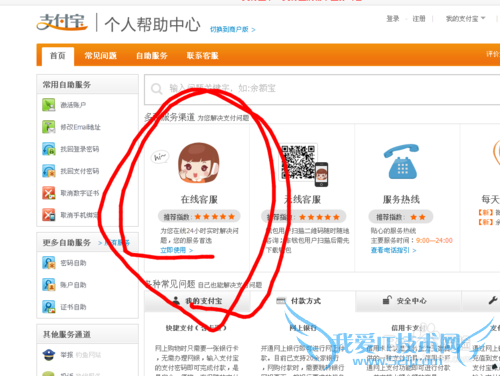
Task: Expand 我的支付宝 dropdown at top
Action: 465,19
